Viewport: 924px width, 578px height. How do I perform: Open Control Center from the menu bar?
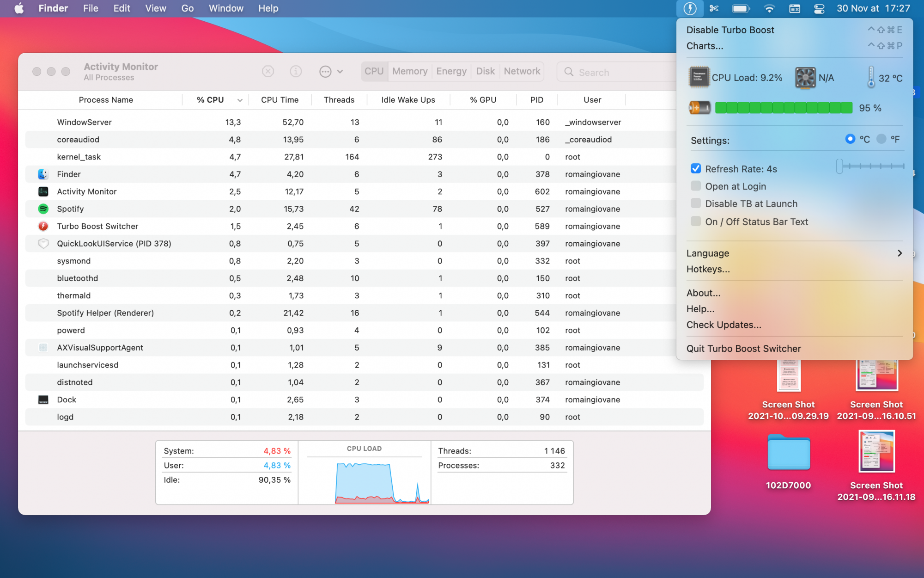click(x=819, y=8)
